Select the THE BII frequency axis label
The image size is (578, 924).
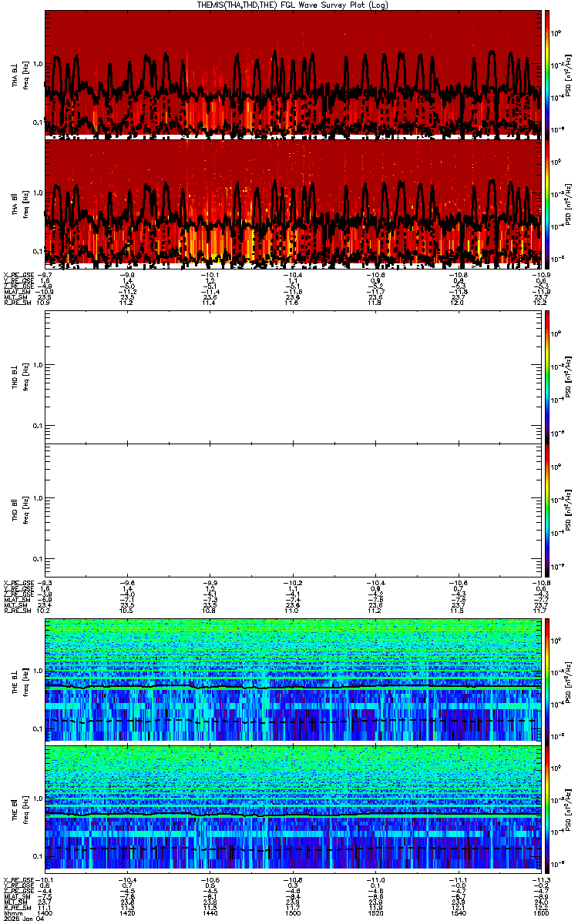tap(20, 808)
